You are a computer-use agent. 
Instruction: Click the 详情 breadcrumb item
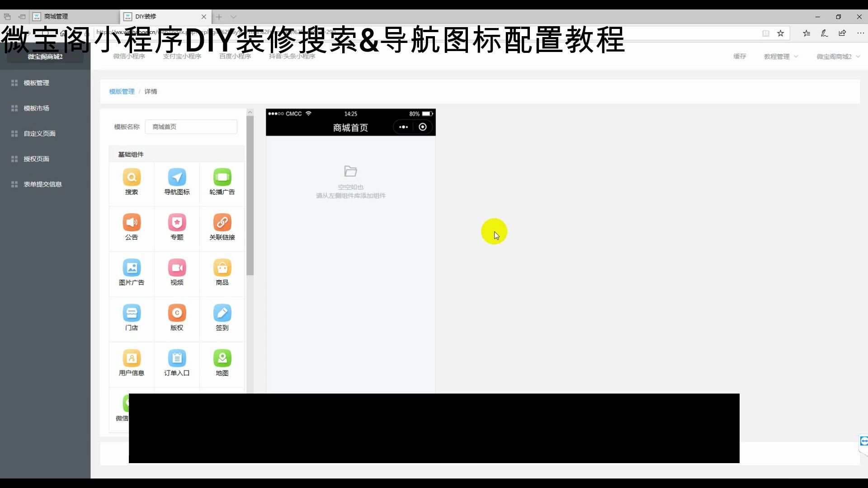pos(150,91)
